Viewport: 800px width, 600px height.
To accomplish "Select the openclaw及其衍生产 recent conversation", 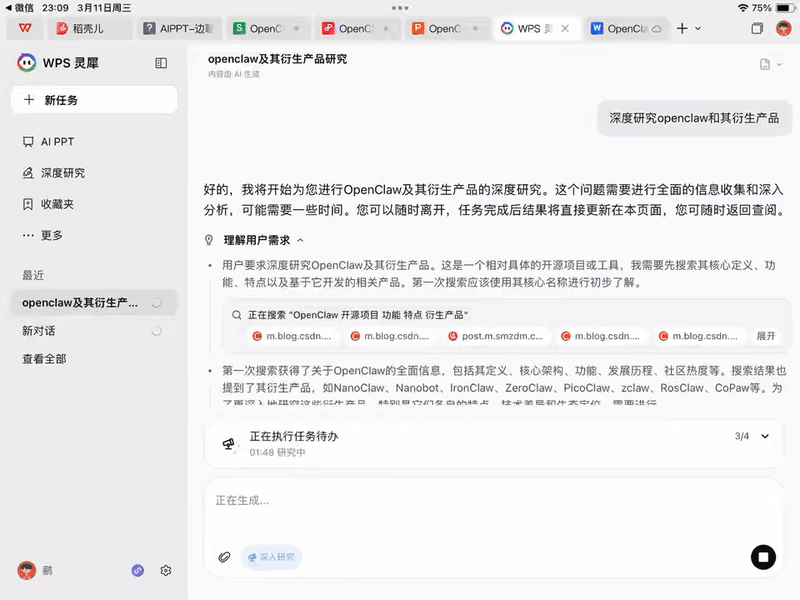I will click(x=94, y=303).
